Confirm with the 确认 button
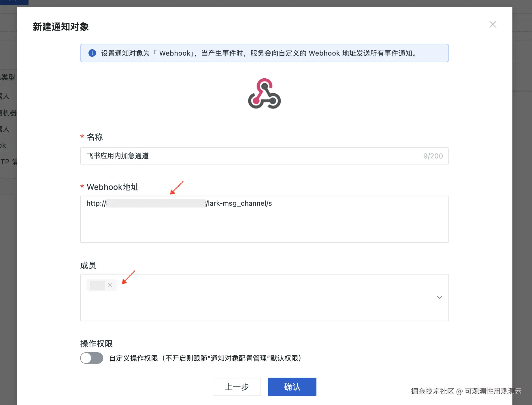Viewport: 532px width, 405px height. point(292,387)
